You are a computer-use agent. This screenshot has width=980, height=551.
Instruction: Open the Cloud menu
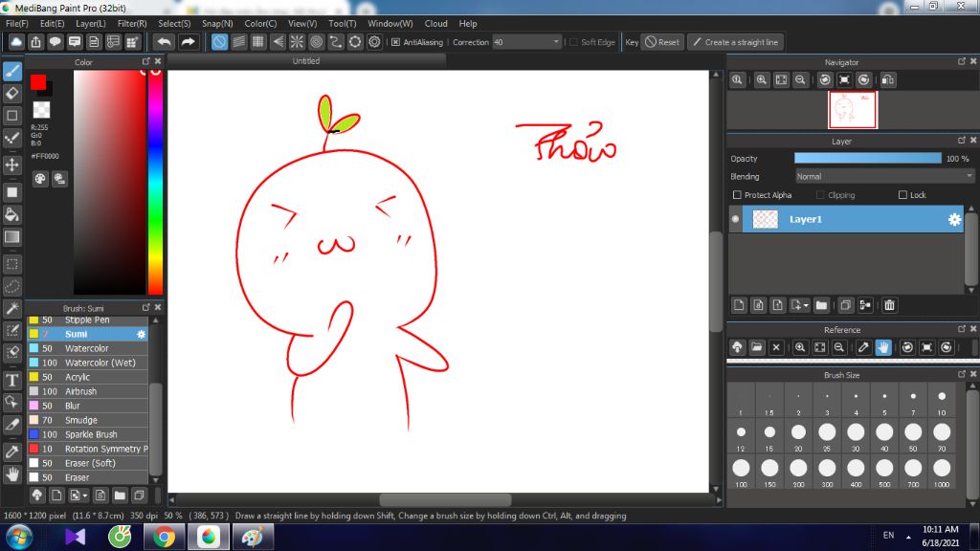coord(435,24)
